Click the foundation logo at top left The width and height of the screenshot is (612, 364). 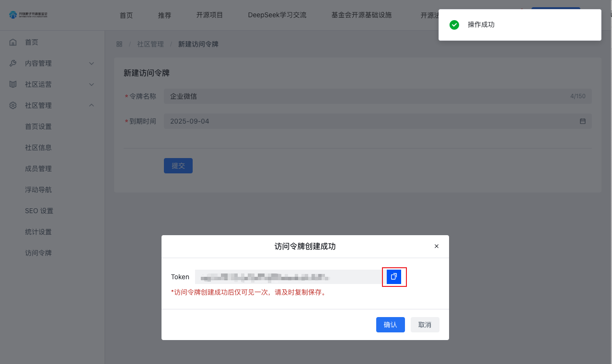pos(28,15)
